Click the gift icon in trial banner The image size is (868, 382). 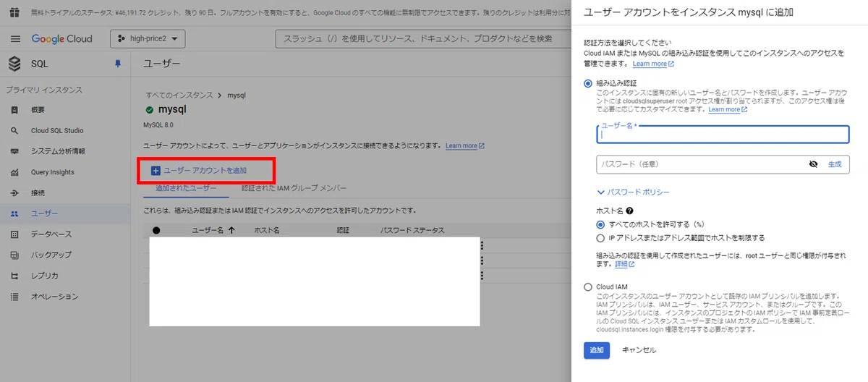click(14, 12)
